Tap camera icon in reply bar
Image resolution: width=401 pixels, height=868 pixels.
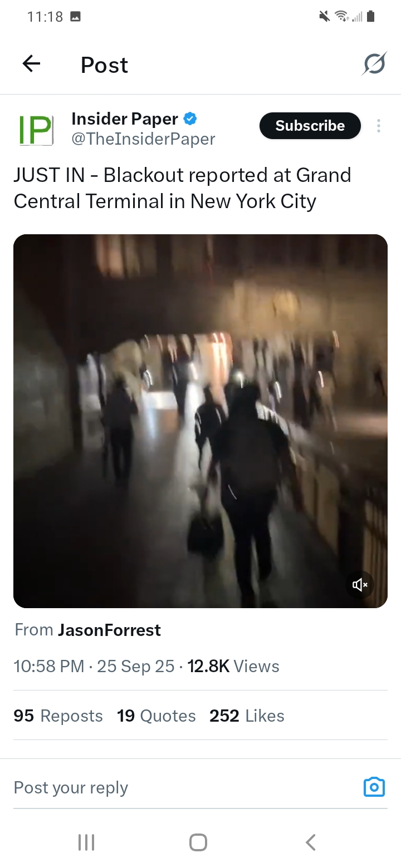374,787
